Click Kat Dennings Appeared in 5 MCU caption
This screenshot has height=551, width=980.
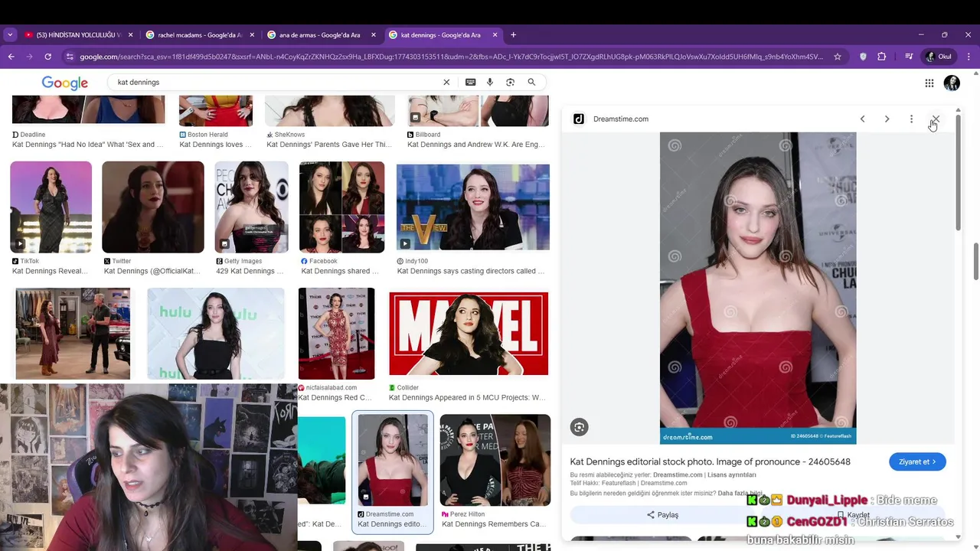[467, 397]
